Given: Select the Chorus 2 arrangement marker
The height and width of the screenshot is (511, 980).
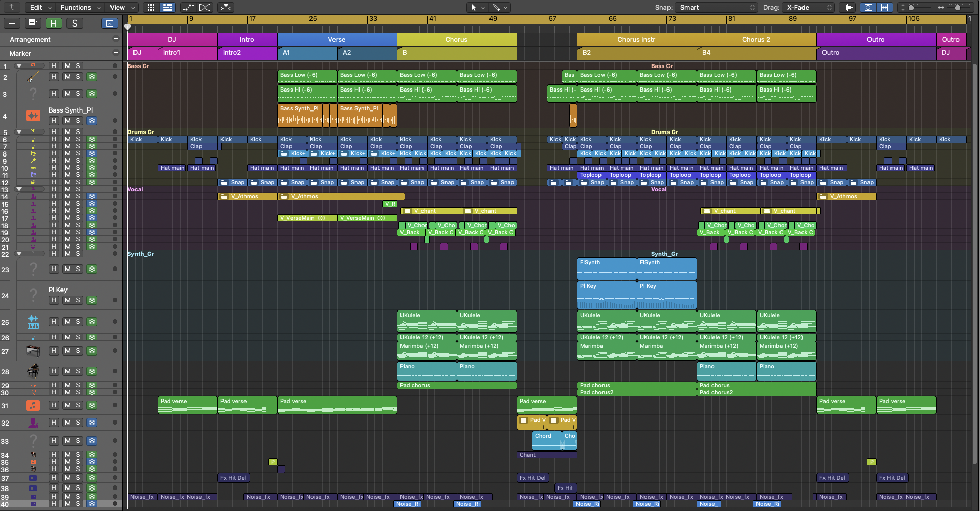Looking at the screenshot, I should point(755,39).
